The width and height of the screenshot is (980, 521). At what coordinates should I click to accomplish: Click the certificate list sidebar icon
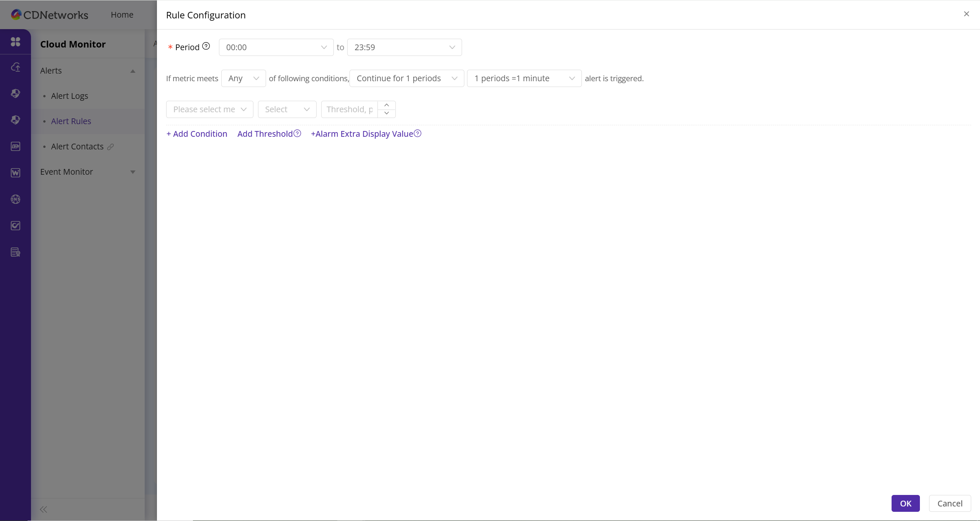tap(15, 252)
